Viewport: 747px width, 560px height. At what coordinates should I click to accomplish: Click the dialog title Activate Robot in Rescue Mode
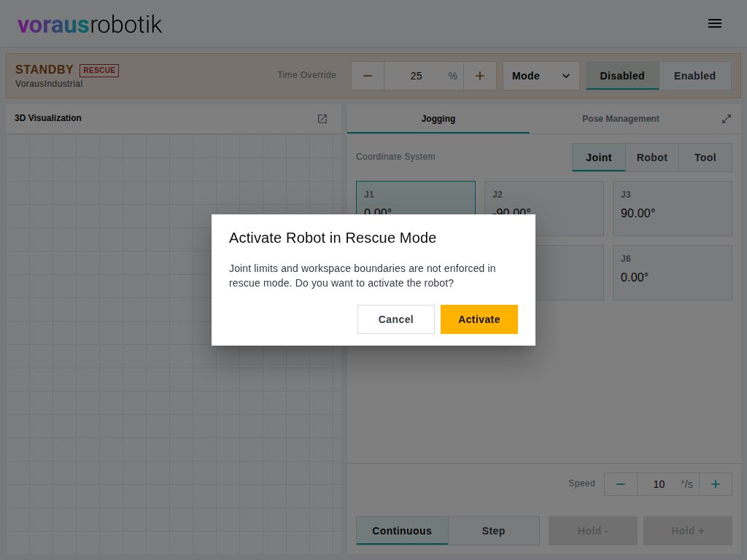click(x=333, y=238)
